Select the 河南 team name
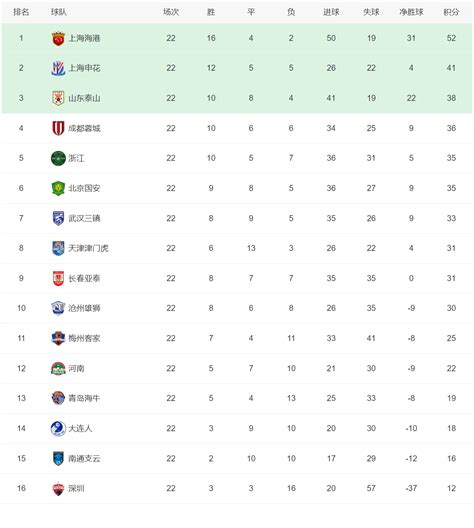 click(x=76, y=368)
